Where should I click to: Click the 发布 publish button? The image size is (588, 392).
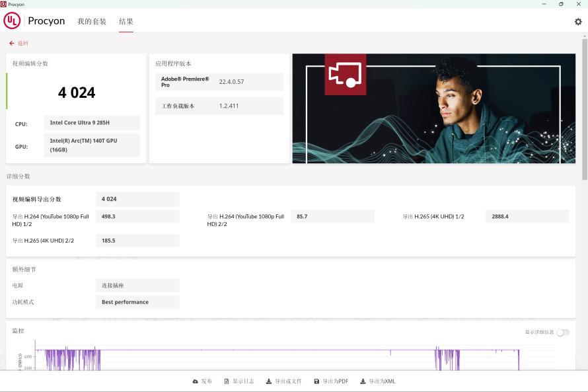202,381
